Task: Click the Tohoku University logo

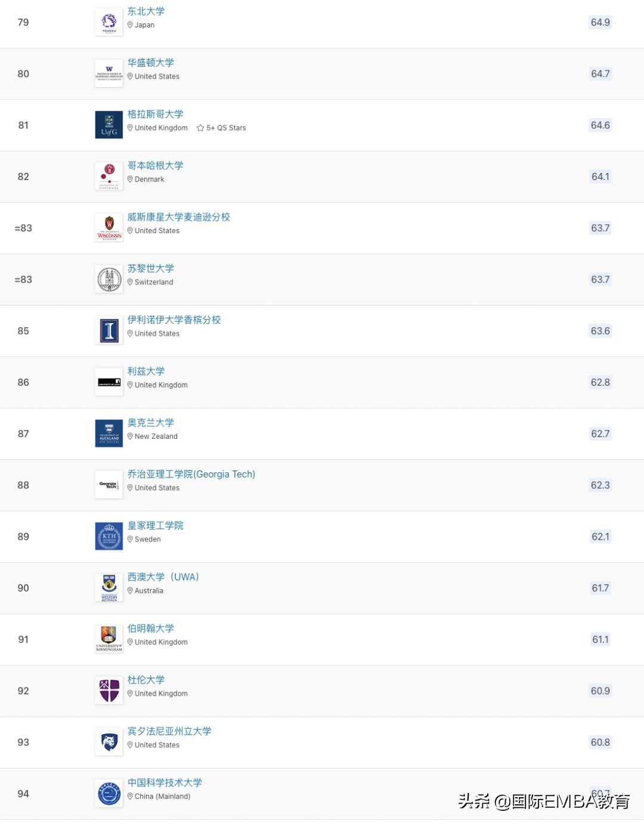Action: pyautogui.click(x=109, y=23)
